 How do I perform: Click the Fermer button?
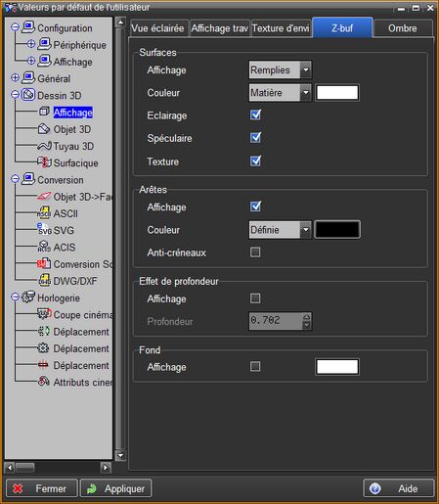[x=42, y=488]
